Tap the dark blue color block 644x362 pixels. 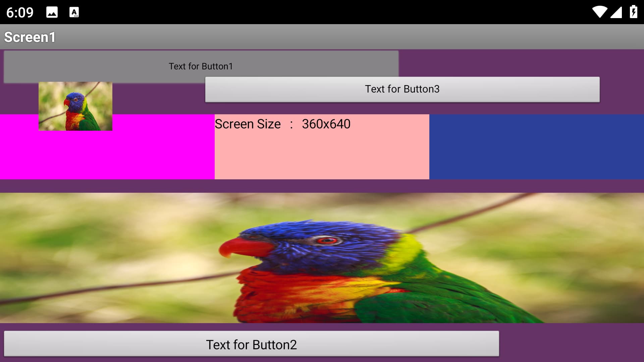537,147
